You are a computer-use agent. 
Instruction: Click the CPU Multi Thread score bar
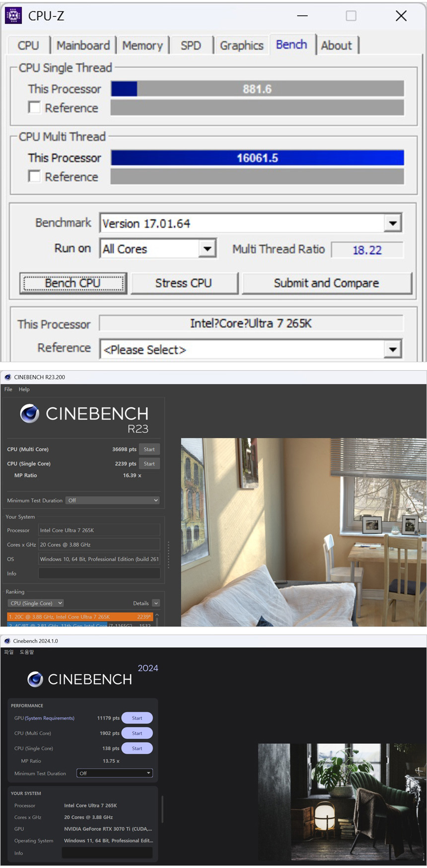click(x=257, y=158)
